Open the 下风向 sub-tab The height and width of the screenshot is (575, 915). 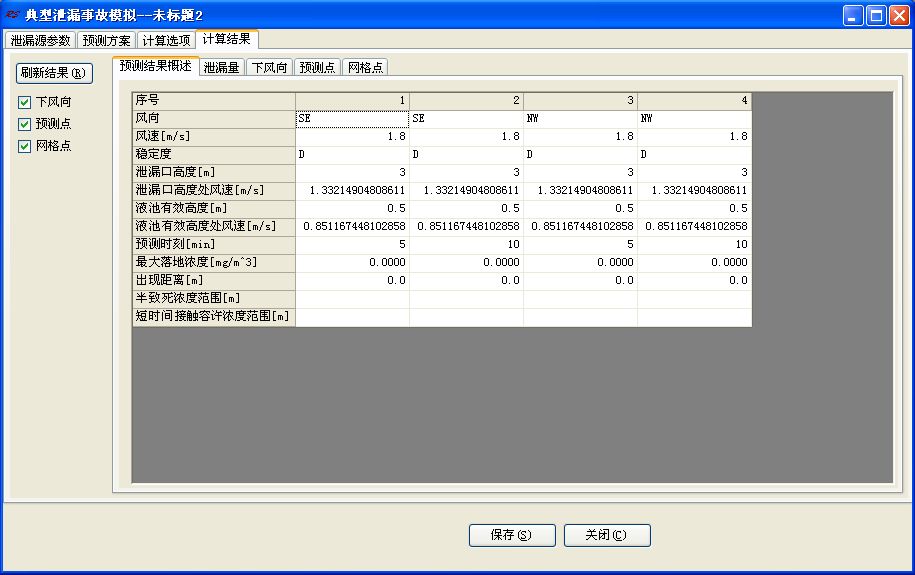coord(270,68)
